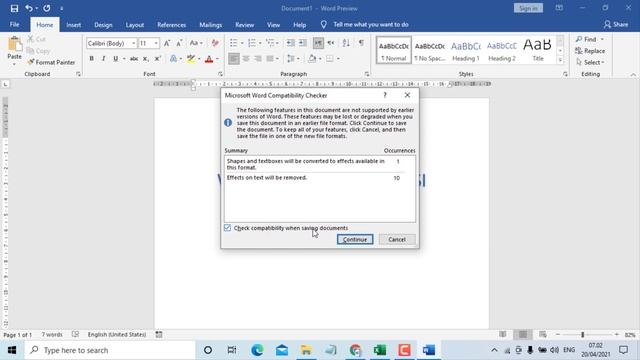Click help question mark in dialog
This screenshot has height=360, width=640.
tap(384, 95)
